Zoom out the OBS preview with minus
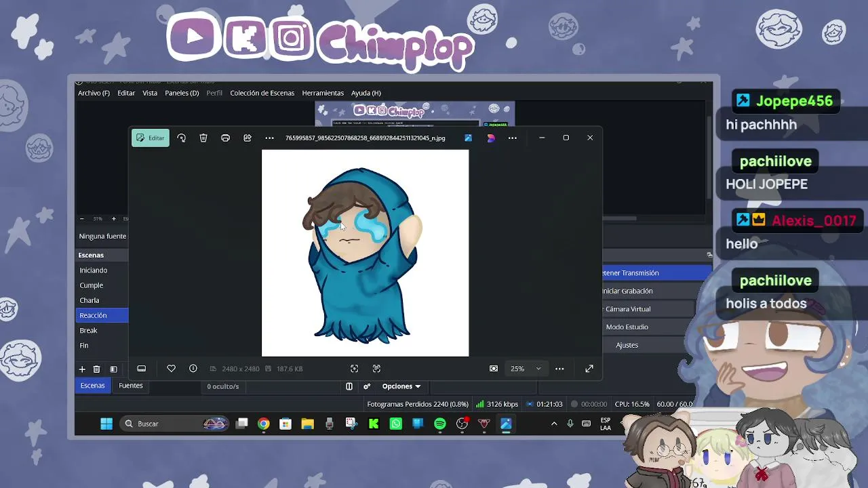The image size is (868, 488). [82, 219]
